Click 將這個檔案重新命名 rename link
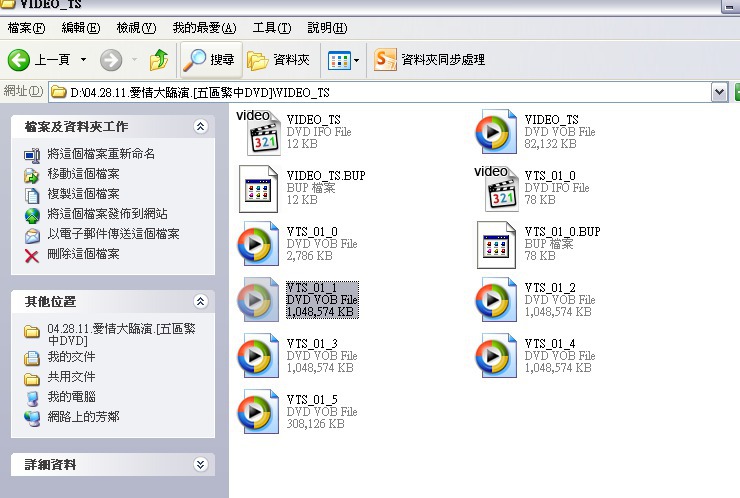The image size is (740, 498). (101, 154)
